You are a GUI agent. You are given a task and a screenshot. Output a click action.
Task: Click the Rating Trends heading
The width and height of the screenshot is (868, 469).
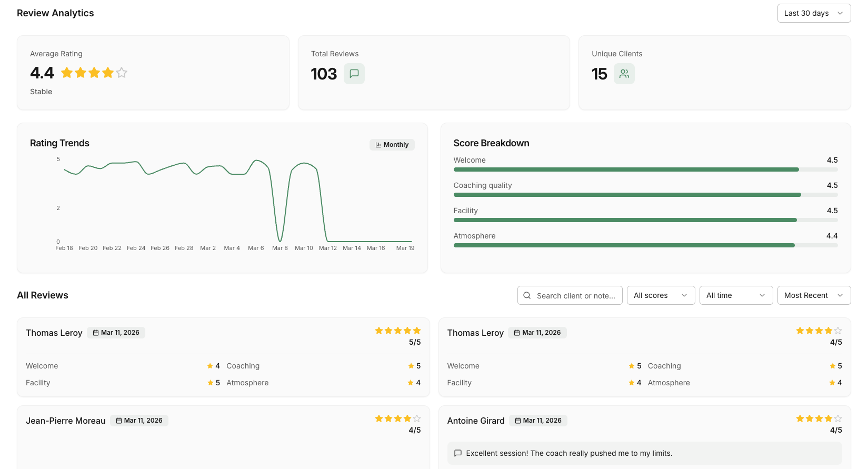click(x=59, y=143)
